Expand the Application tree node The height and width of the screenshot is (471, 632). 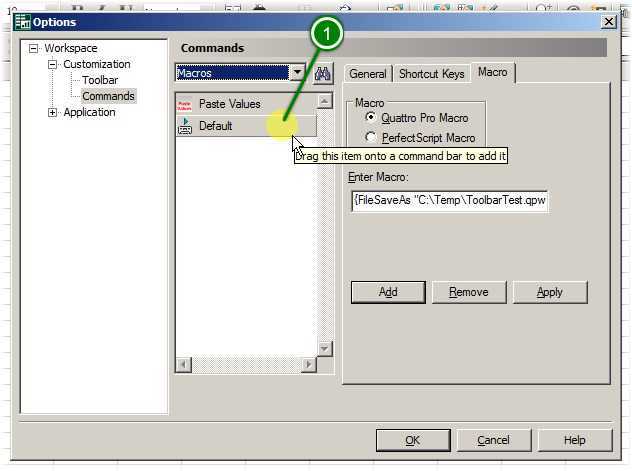53,113
